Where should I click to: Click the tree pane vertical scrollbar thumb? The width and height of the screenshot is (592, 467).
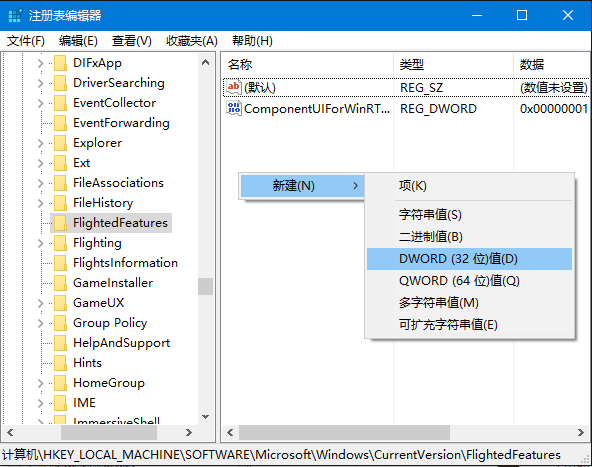pyautogui.click(x=205, y=287)
